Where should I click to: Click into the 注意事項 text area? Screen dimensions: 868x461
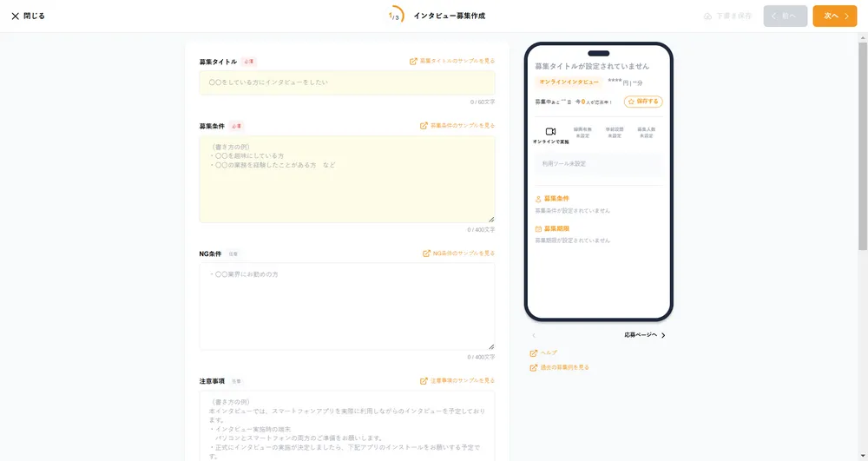[346, 425]
